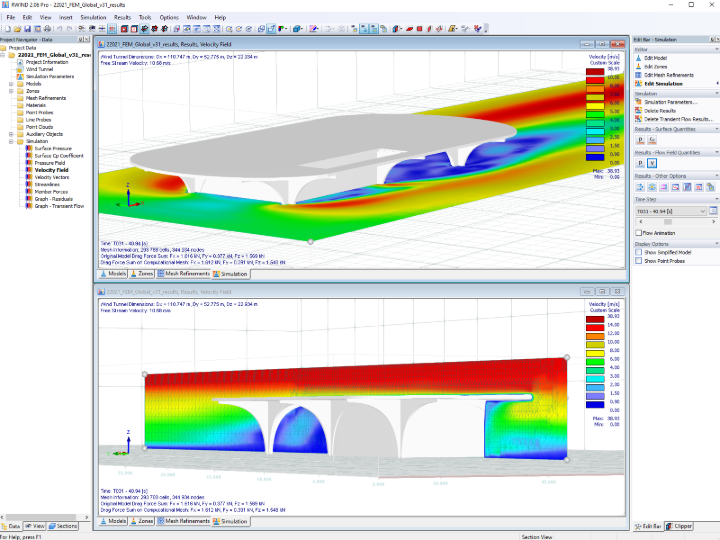Click last icon in Results Other Options row

pyautogui.click(x=710, y=187)
